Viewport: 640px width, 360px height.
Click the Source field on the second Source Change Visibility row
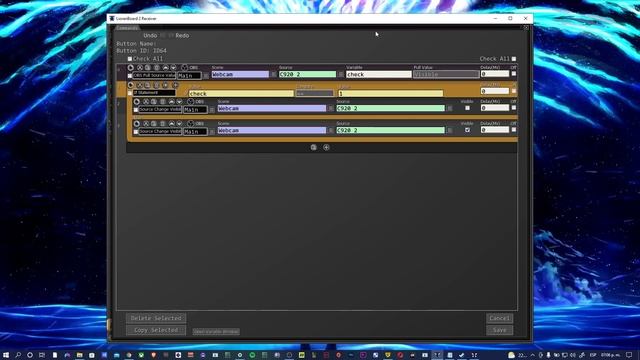tap(391, 130)
